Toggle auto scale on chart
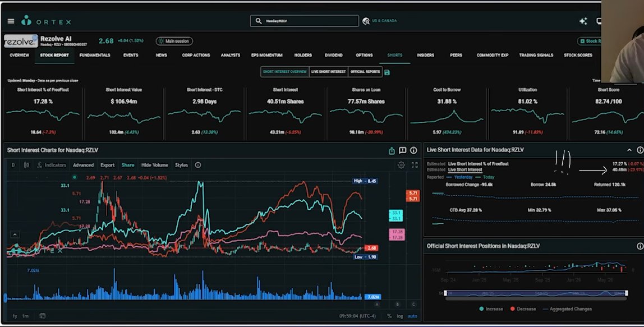 pos(412,316)
